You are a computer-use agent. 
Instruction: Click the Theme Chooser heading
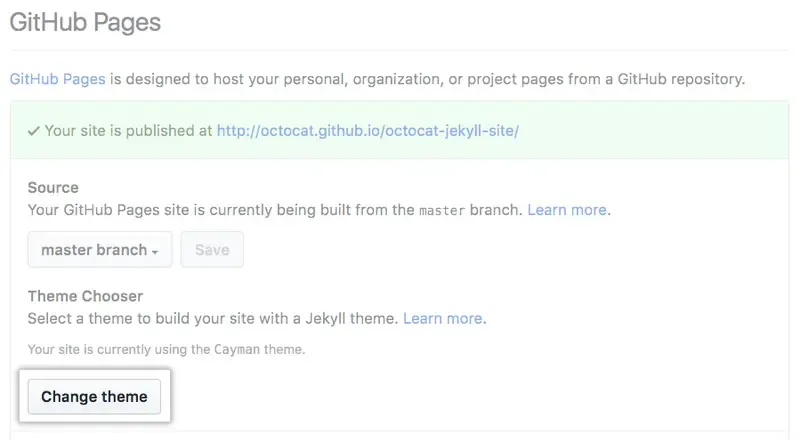click(x=85, y=296)
